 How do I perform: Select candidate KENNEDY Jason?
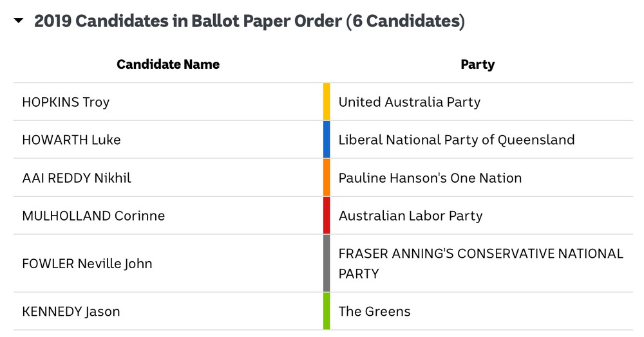(x=71, y=311)
